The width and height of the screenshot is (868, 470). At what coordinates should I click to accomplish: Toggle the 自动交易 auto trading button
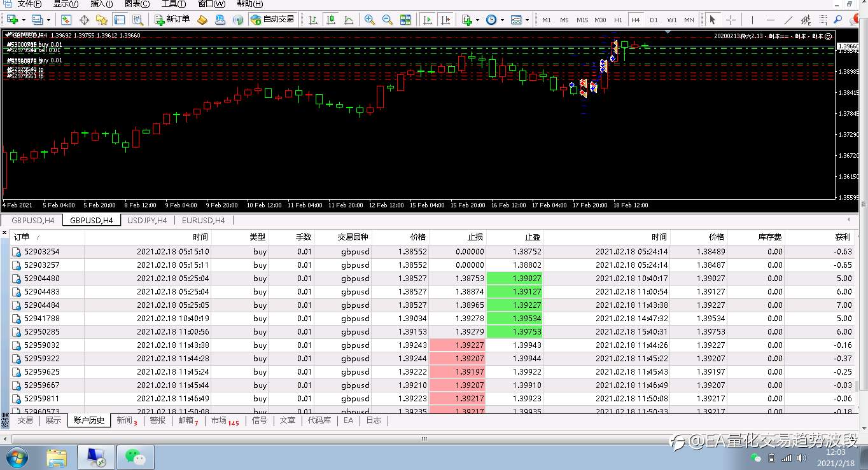[272, 20]
